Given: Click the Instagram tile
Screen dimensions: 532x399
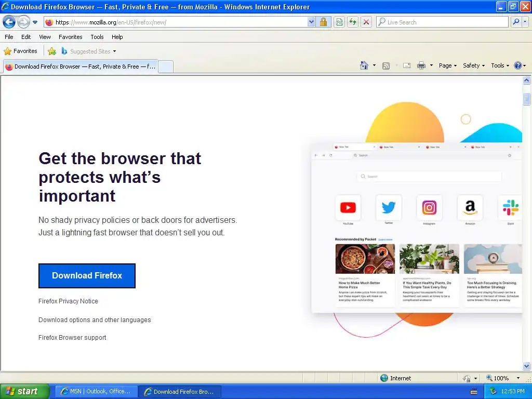Looking at the screenshot, I should coord(429,208).
